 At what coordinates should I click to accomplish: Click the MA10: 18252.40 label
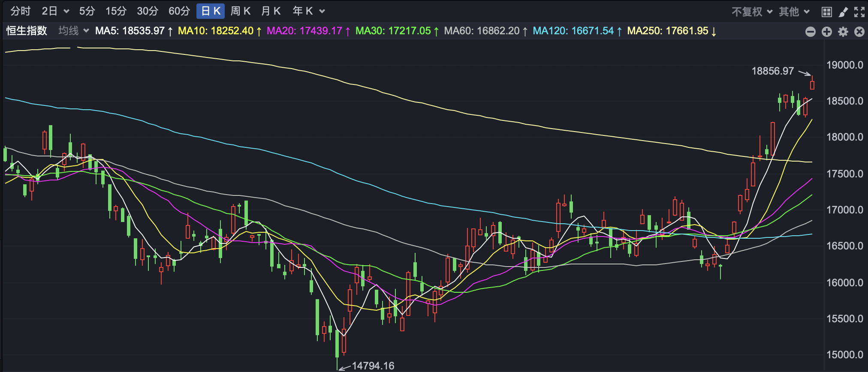[x=220, y=31]
